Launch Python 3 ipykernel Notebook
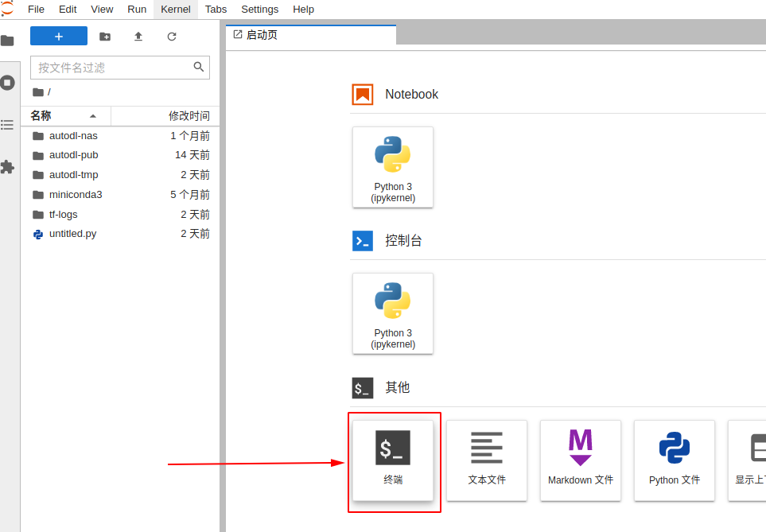Screen dimensions: 766x532 click(x=393, y=167)
